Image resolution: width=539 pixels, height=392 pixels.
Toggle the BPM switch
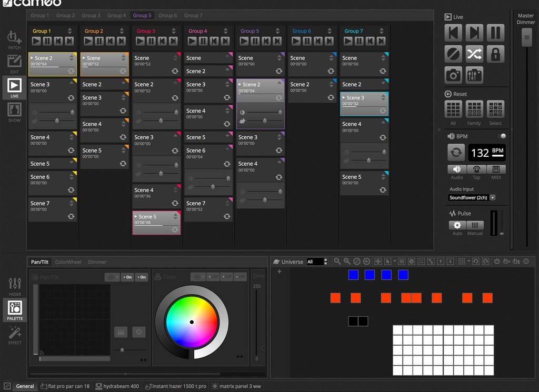tap(501, 136)
